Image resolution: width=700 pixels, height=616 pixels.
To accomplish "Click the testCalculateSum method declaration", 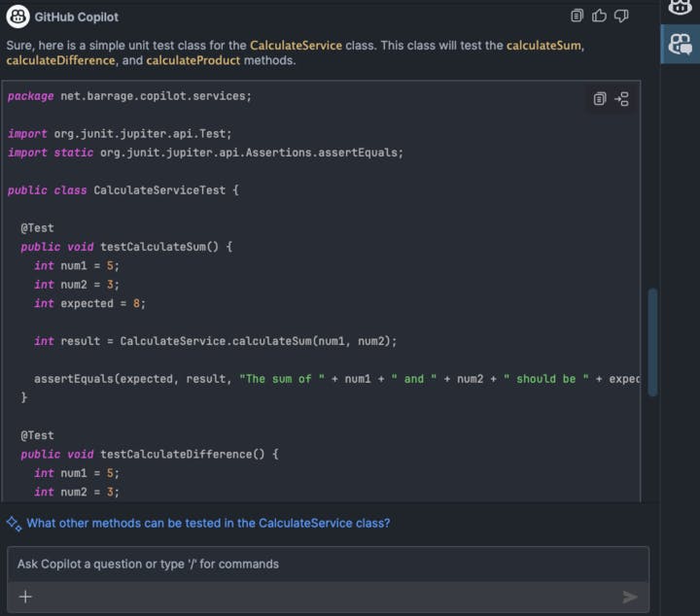I will click(x=126, y=247).
